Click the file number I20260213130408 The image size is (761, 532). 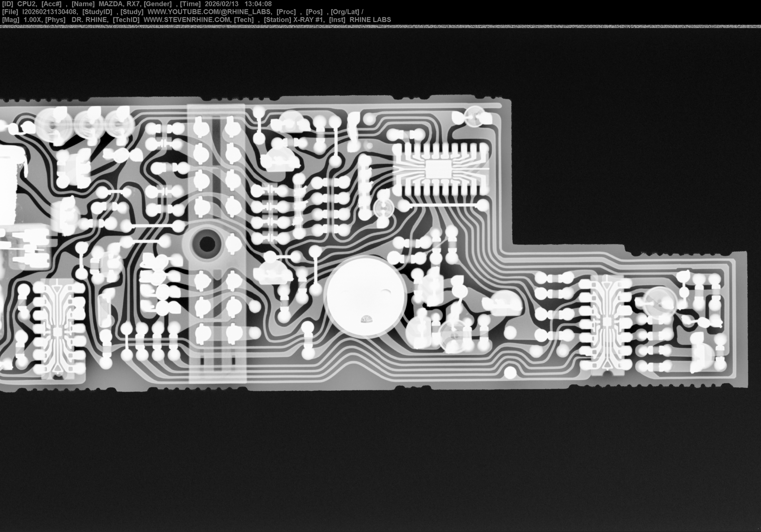pyautogui.click(x=50, y=12)
